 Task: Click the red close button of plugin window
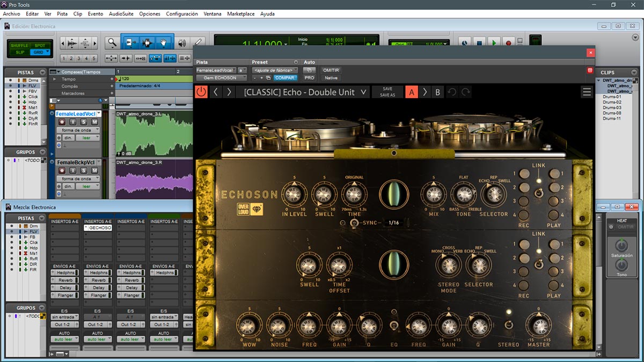[x=590, y=53]
